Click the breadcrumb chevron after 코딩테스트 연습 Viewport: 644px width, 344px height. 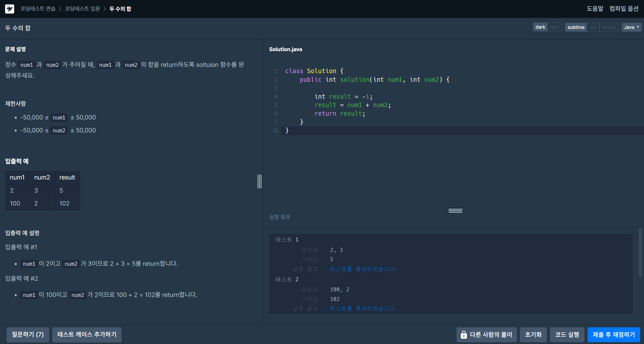pyautogui.click(x=60, y=9)
